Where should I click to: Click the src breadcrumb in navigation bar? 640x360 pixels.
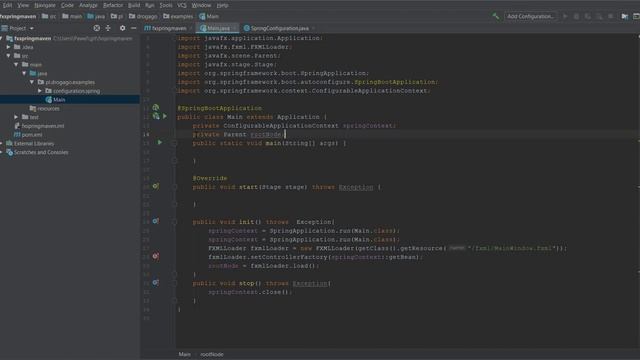(x=49, y=16)
